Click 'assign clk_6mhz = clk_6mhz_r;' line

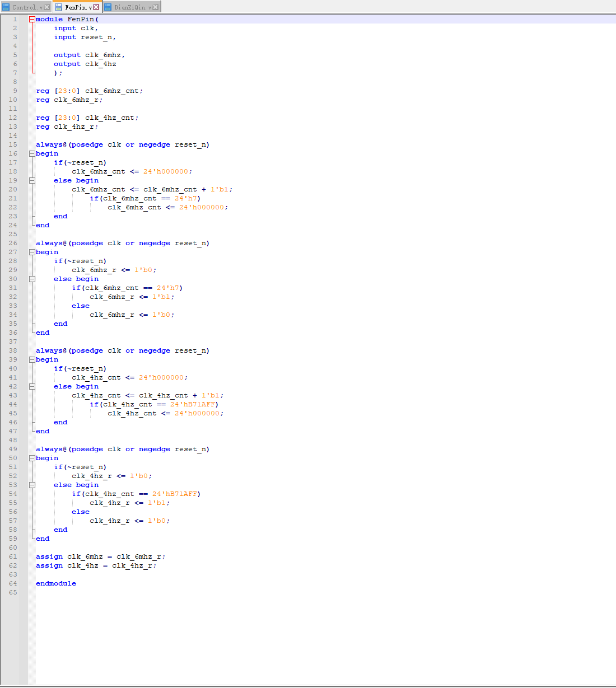pyautogui.click(x=101, y=556)
